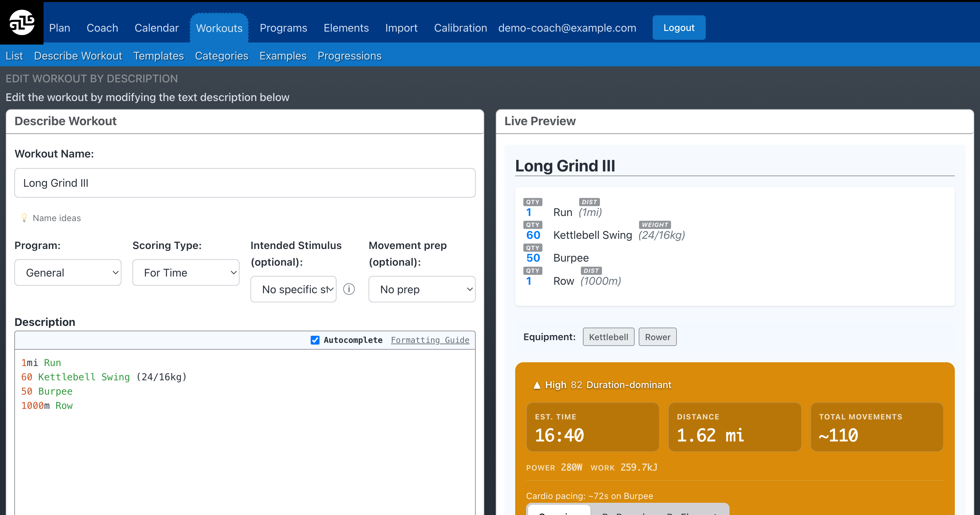Screen dimensions: 980x515
Task: Expand the Intended Stimulus dropdown
Action: (293, 289)
